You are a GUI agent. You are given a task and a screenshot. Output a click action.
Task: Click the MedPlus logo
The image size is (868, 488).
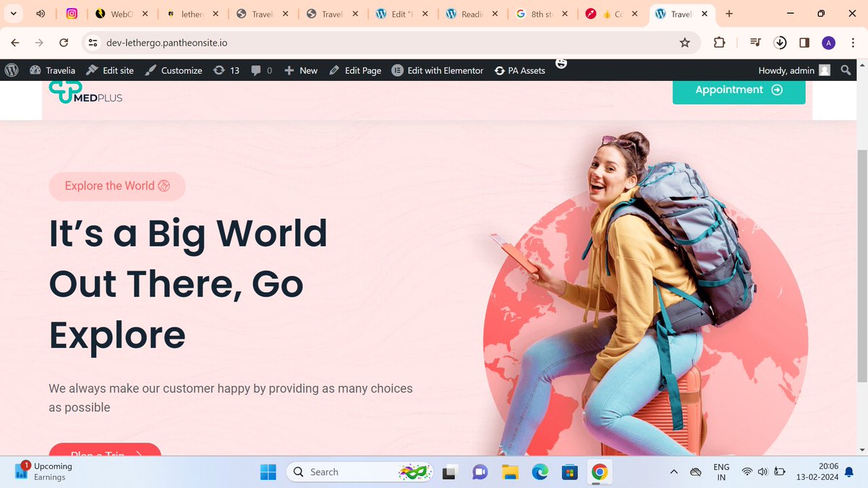click(x=85, y=92)
